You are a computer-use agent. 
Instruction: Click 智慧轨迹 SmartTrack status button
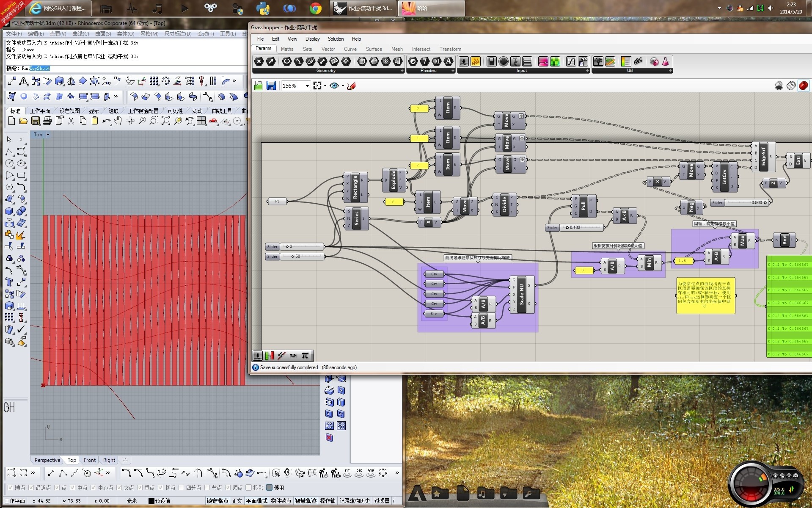(306, 501)
